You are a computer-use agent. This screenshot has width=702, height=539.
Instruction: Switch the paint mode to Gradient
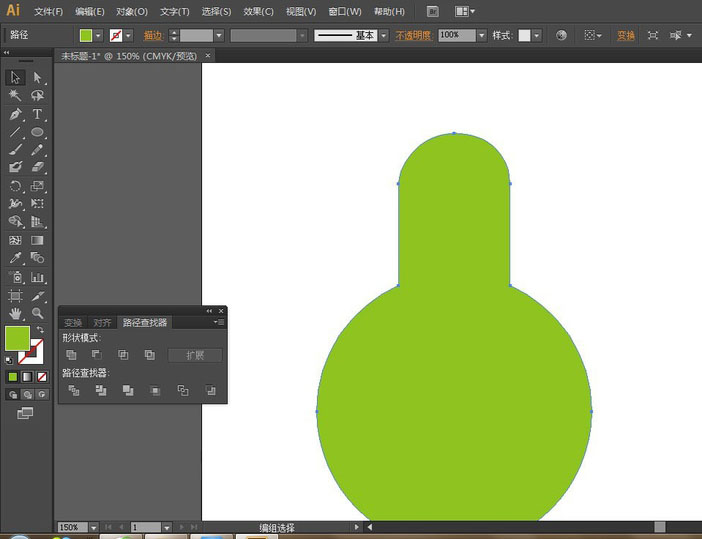(27, 377)
